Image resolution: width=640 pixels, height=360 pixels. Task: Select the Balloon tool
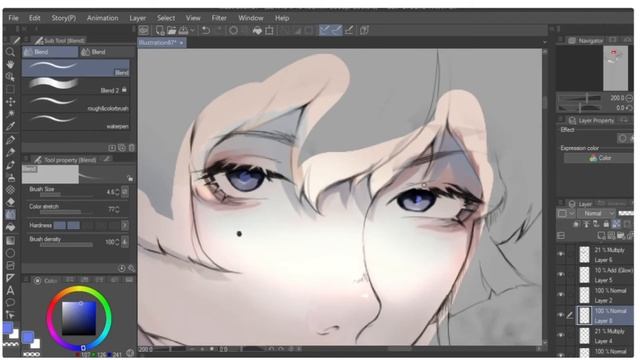click(10, 303)
